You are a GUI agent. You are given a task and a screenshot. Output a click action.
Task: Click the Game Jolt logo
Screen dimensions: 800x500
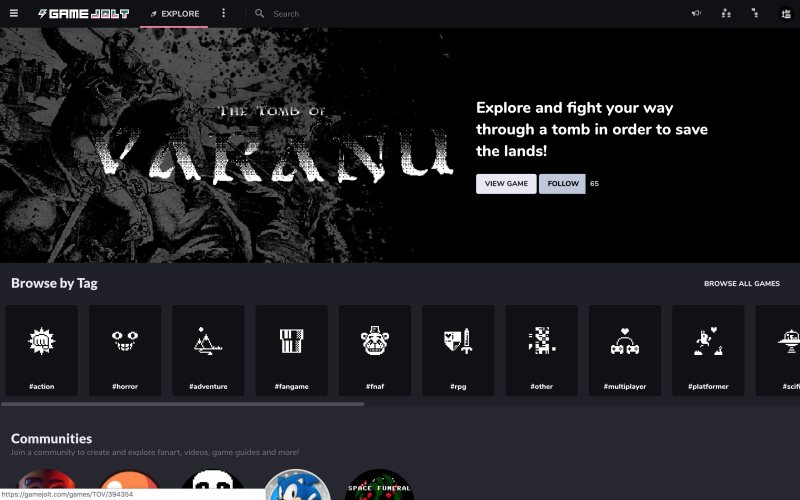point(83,14)
